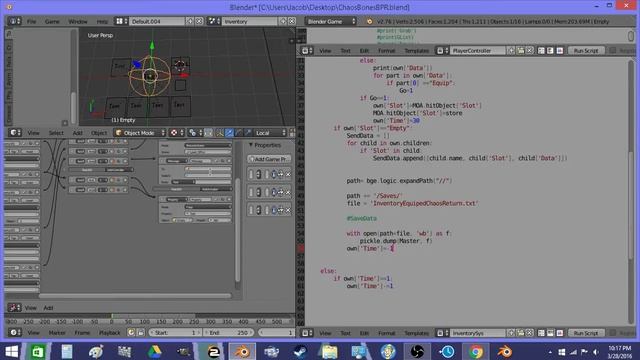Toggle line numbers in InventorySys editor
The width and height of the screenshot is (640, 360).
point(541,333)
